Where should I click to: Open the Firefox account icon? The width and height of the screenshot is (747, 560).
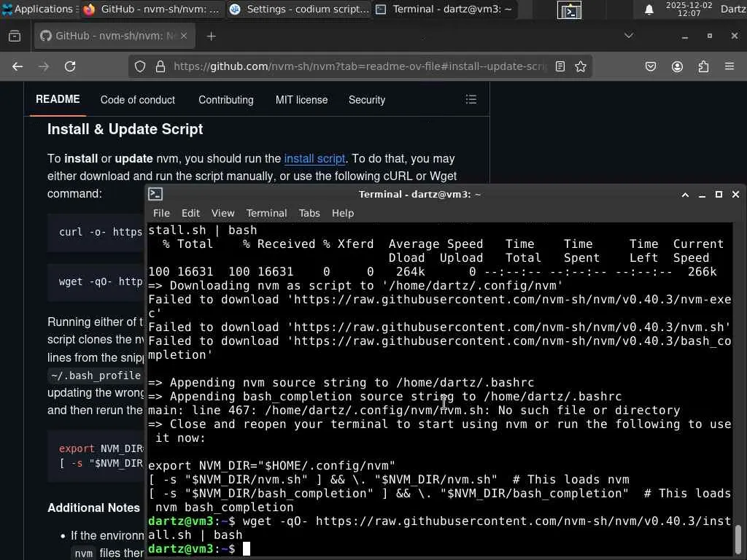click(x=677, y=66)
